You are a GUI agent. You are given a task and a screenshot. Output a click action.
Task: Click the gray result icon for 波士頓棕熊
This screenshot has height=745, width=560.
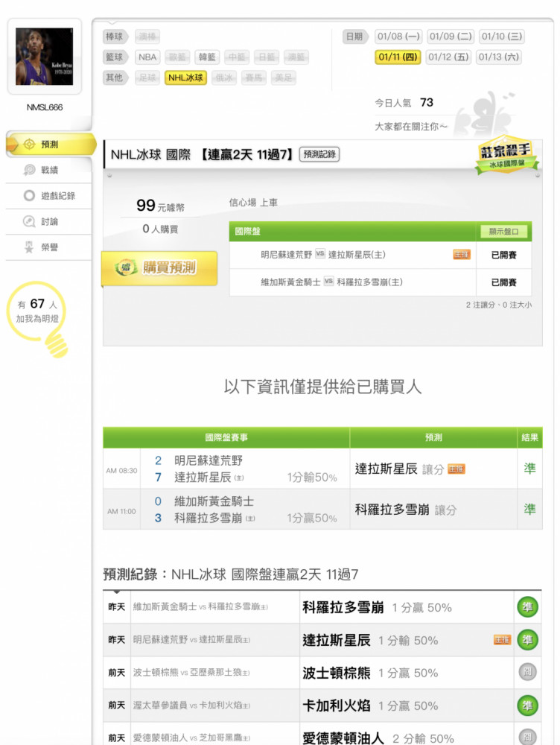tap(527, 672)
